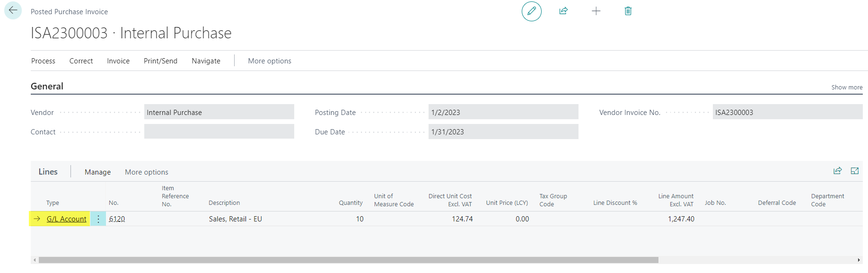This screenshot has height=273, width=868.
Task: Open the Correct menu
Action: click(81, 61)
